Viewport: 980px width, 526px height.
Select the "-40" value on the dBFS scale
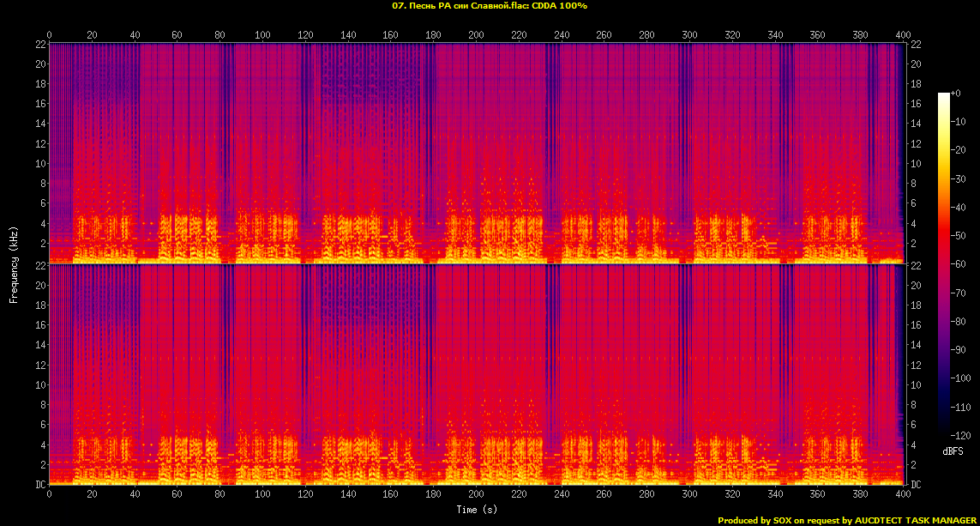pos(958,207)
